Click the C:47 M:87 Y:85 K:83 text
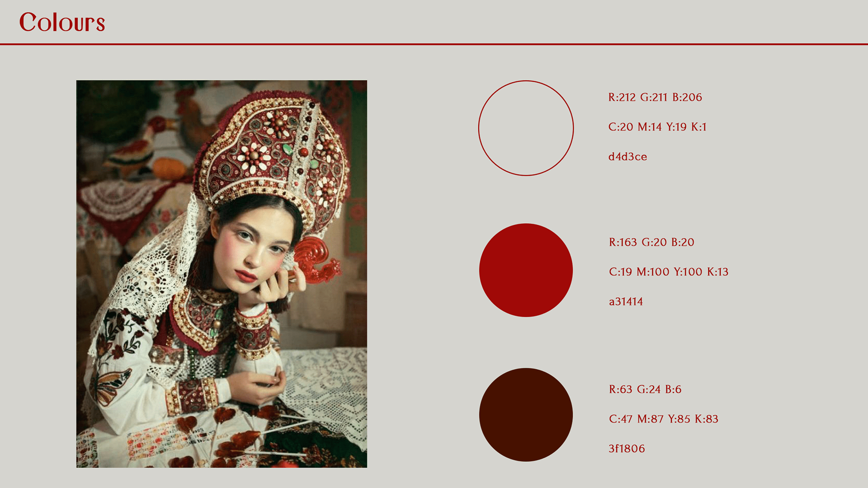 (663, 419)
